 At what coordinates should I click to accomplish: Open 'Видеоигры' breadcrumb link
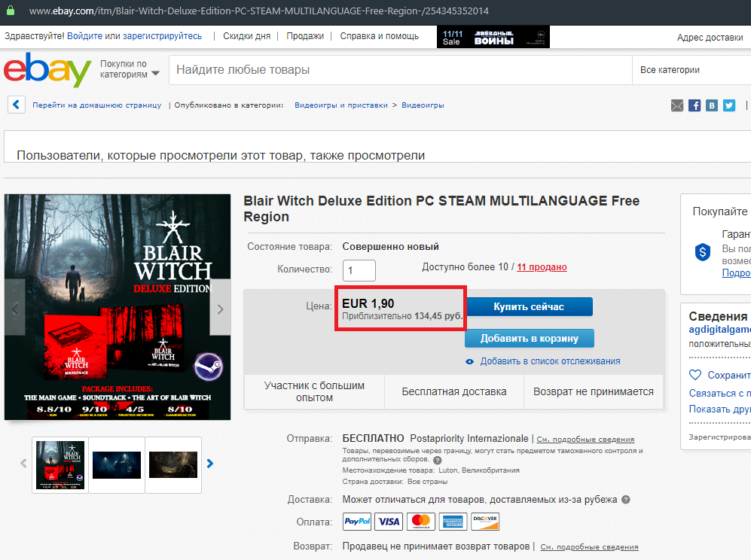[x=423, y=105]
